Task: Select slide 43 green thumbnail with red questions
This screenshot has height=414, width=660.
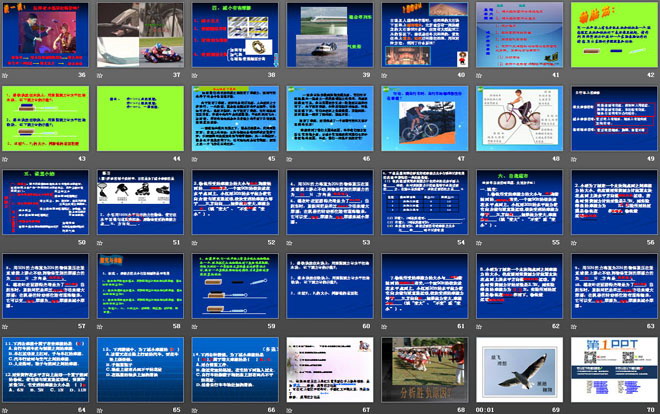Action: click(x=45, y=118)
